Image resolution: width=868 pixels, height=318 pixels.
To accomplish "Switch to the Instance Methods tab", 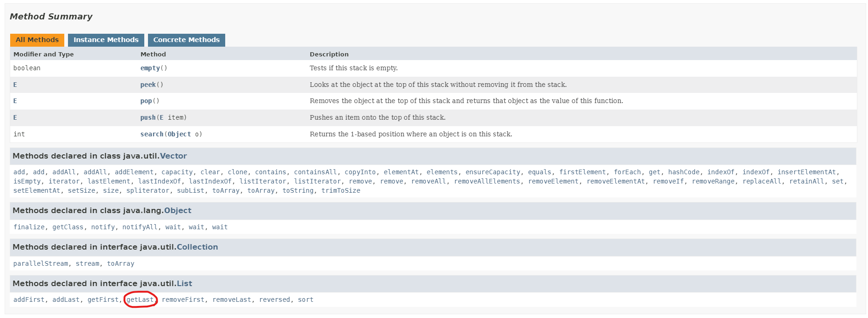I will pyautogui.click(x=106, y=40).
